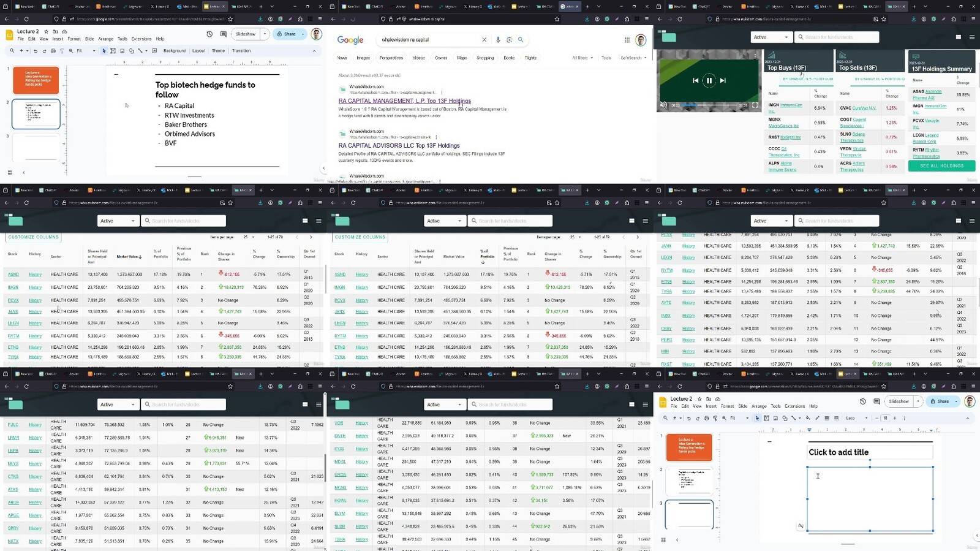Viewport: 980px width, 551px height.
Task: Click the orange slide 1 thumbnail in bullet-list Slides window
Action: [x=36, y=80]
